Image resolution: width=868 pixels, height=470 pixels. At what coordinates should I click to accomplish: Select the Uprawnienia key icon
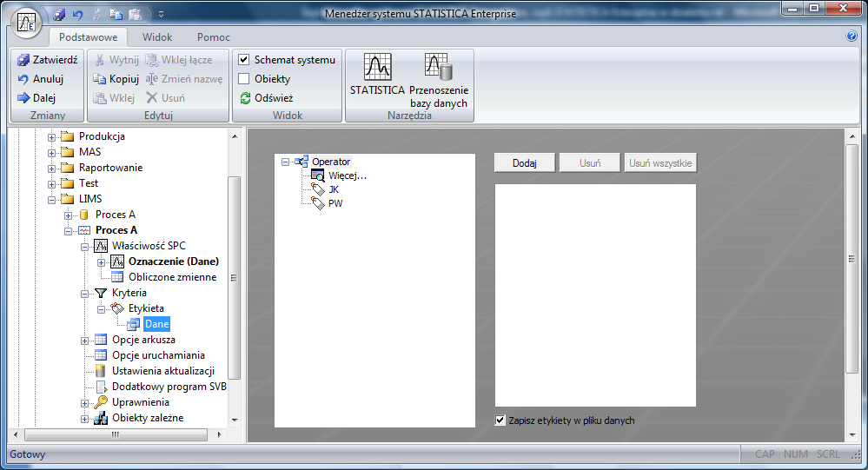coord(100,402)
